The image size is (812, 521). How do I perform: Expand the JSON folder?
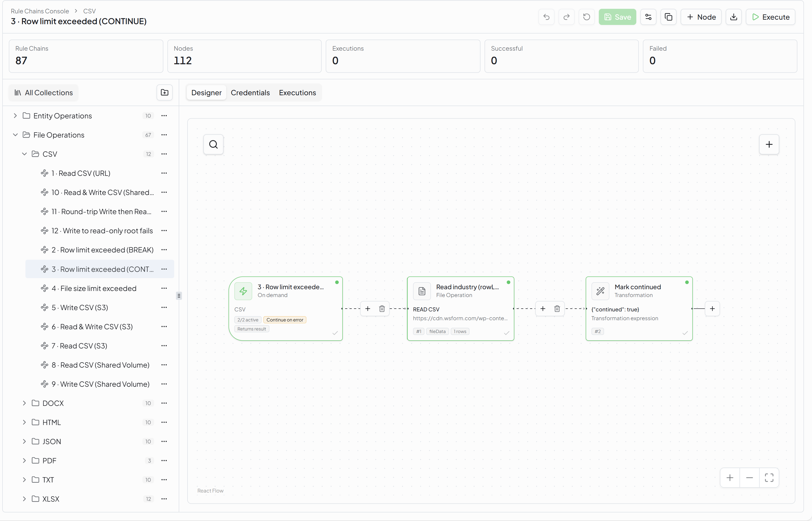(x=24, y=441)
